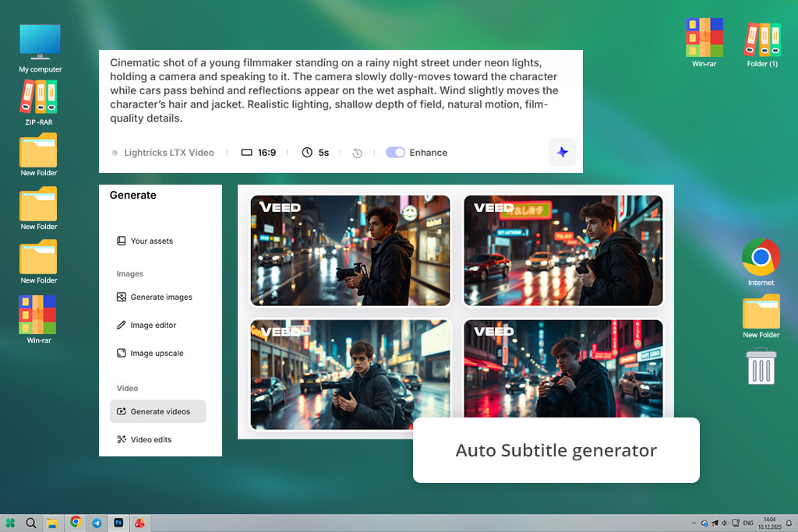
Task: Open the Recycle Bin trash icon
Action: pyautogui.click(x=761, y=366)
